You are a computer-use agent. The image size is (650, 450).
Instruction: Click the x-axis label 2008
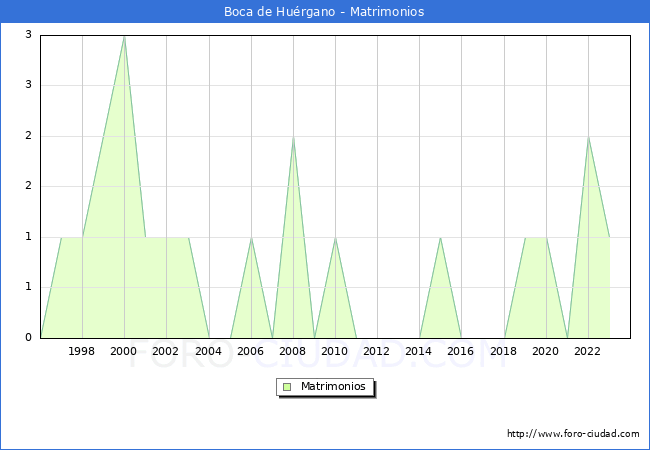(x=292, y=351)
